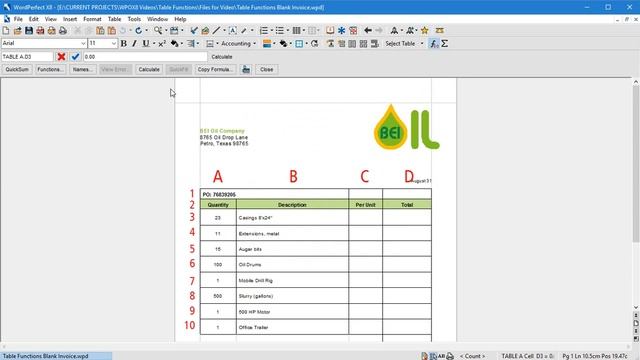Save the document with floppy icon

tap(29, 31)
